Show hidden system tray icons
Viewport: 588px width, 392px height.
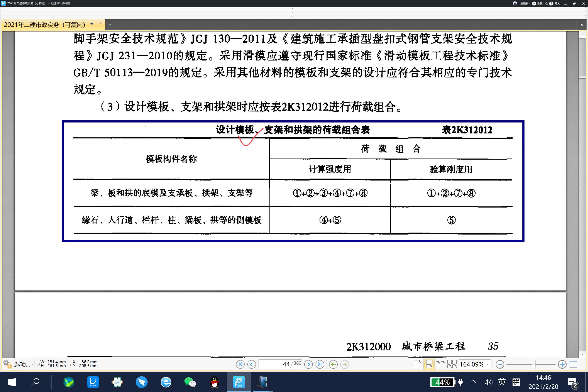[x=473, y=382]
